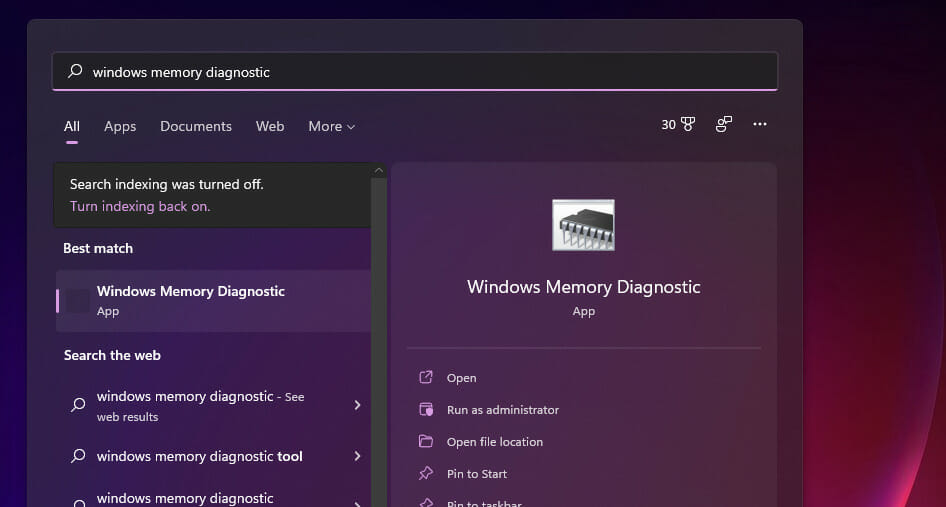Switch to the Documents tab

pos(195,126)
